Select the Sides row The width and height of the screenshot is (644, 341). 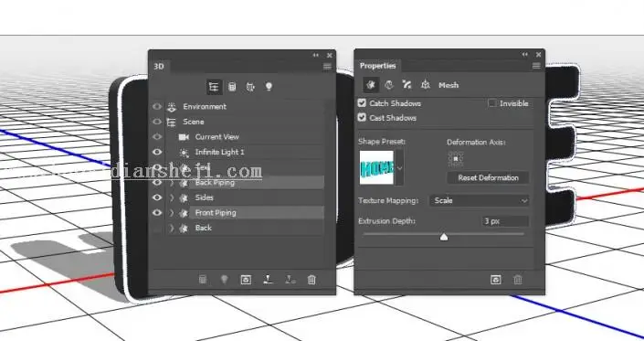tap(245, 197)
